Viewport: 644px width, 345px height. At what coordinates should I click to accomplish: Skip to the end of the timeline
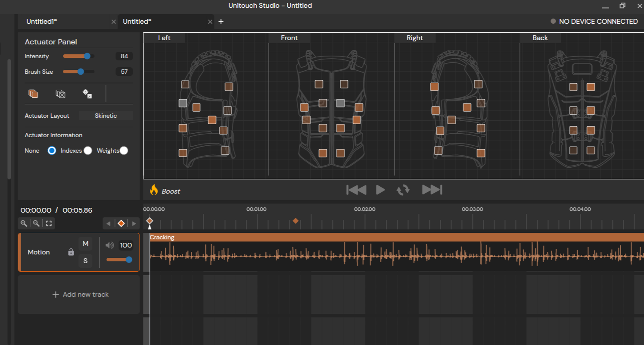pos(432,190)
